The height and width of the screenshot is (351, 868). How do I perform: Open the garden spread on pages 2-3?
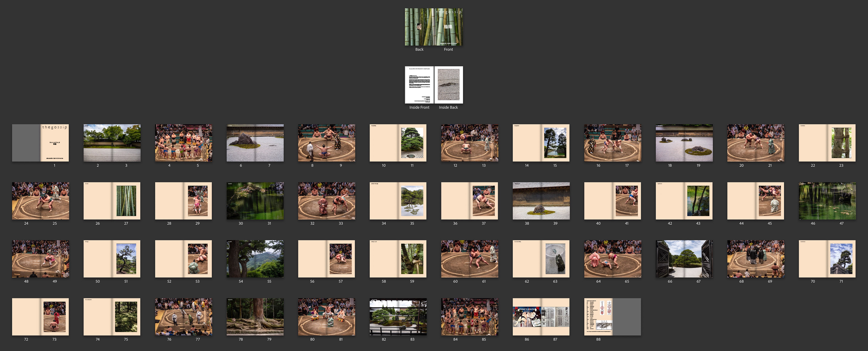112,143
